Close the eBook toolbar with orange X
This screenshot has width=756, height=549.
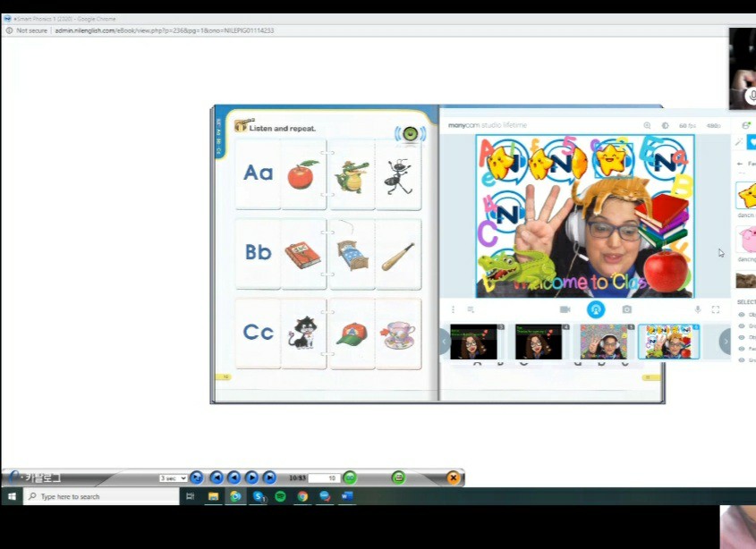pyautogui.click(x=453, y=477)
